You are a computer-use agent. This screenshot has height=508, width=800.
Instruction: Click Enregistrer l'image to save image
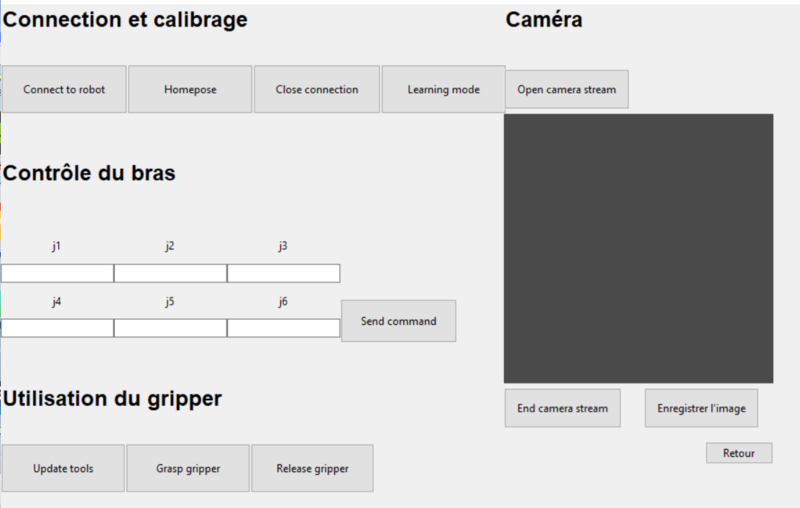click(x=701, y=408)
